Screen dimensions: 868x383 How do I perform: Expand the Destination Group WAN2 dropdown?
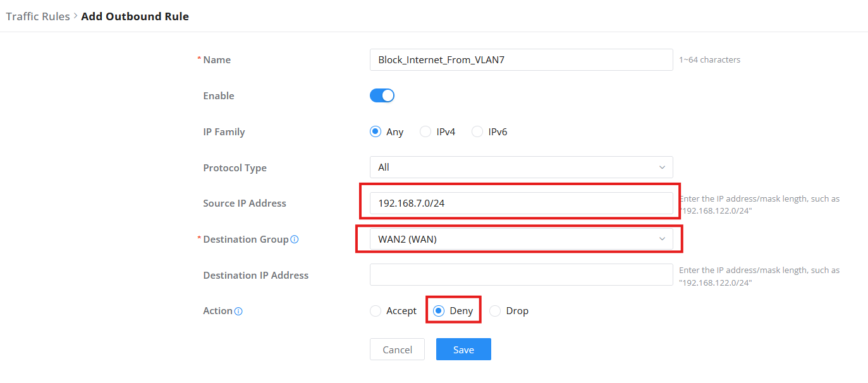coord(521,239)
